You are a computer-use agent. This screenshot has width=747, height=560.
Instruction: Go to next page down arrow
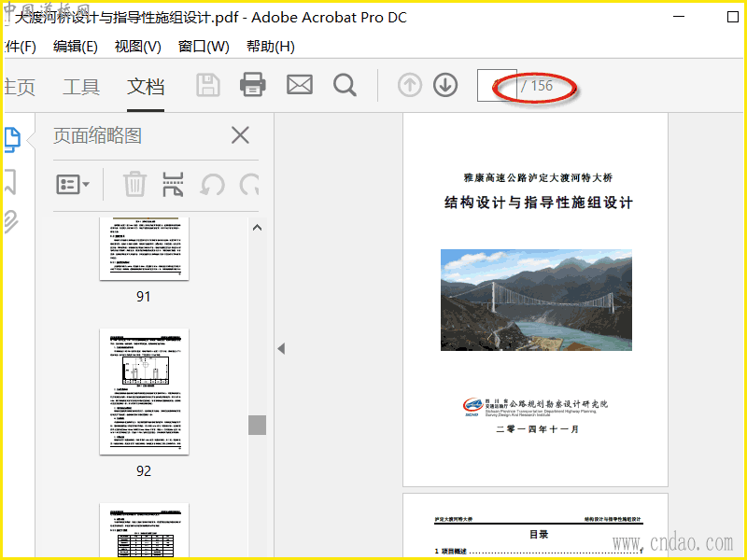click(x=445, y=85)
